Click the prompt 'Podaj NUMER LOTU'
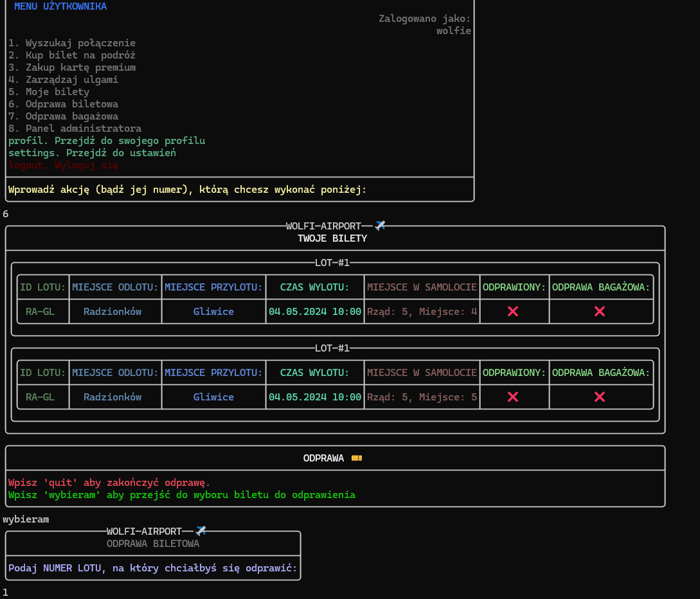 (153, 568)
